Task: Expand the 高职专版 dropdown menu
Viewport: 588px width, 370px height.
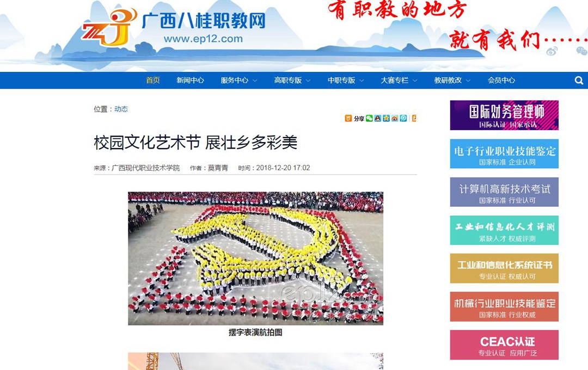Action: click(x=292, y=80)
